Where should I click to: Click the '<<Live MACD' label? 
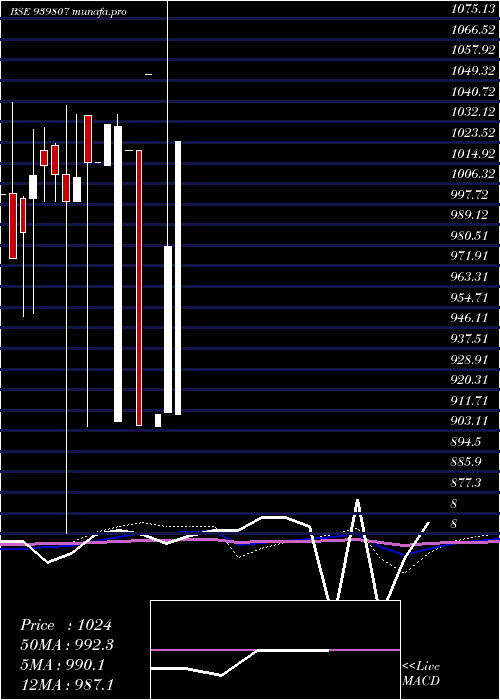coord(421,674)
